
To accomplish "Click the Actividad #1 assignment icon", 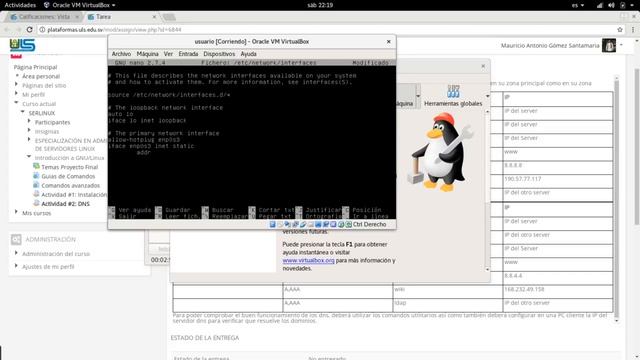I will tap(36, 194).
